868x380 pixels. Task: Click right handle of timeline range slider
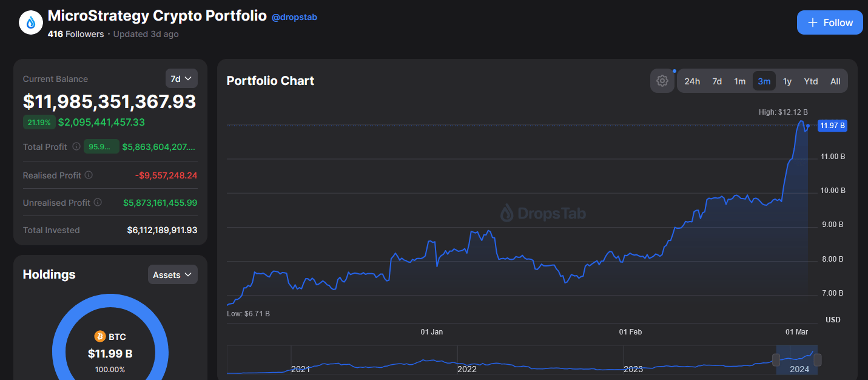coord(818,359)
